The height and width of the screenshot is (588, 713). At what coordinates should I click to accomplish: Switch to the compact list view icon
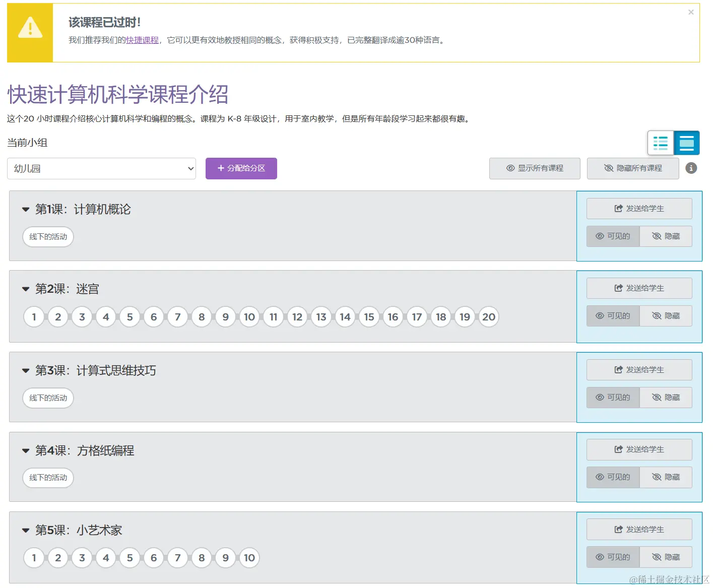[x=660, y=143]
